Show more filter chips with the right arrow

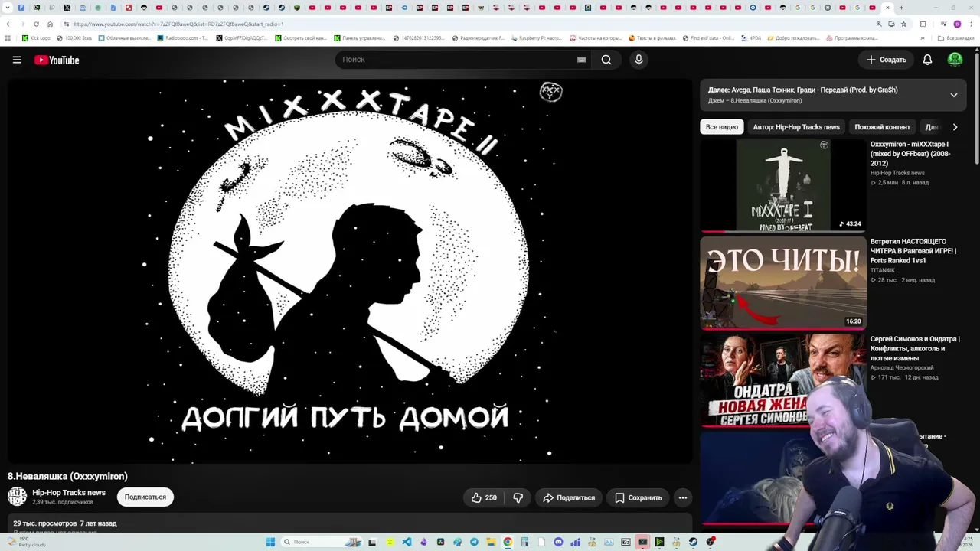click(955, 127)
